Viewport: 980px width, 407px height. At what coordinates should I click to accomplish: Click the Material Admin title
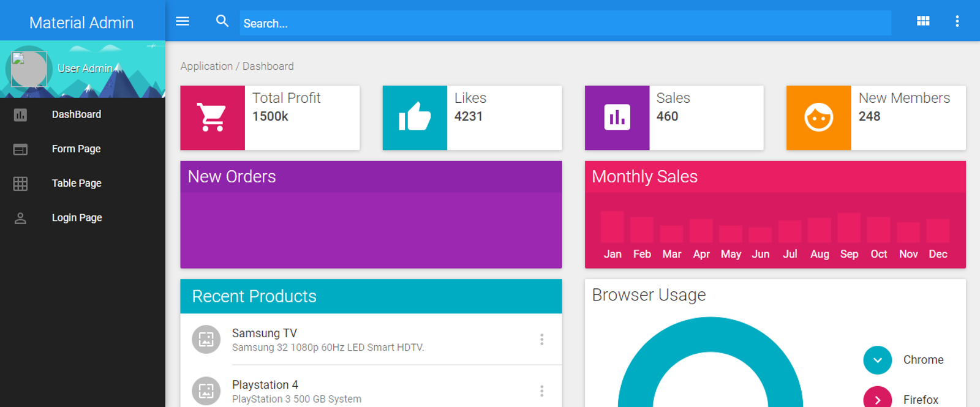click(x=81, y=23)
